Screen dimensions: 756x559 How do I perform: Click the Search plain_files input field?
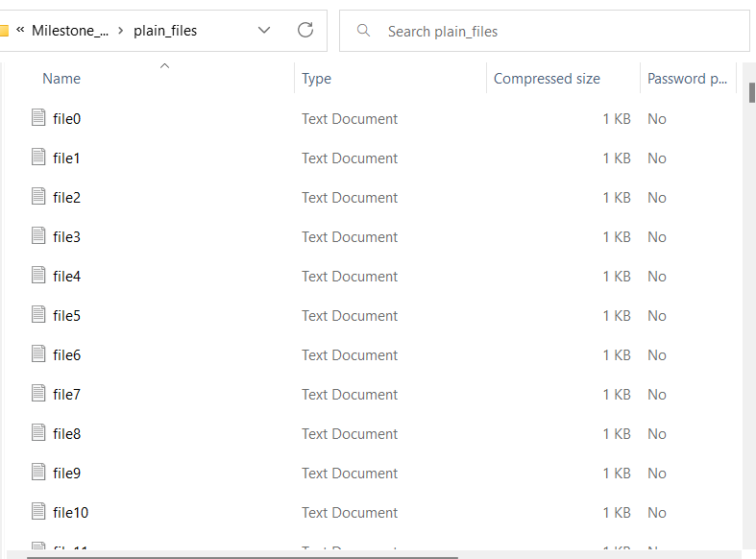(x=545, y=31)
